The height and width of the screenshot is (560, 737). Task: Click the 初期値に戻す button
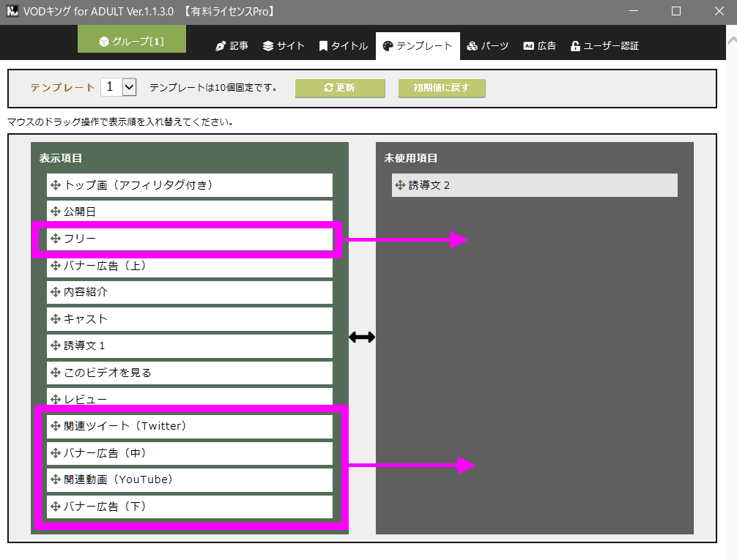[442, 88]
